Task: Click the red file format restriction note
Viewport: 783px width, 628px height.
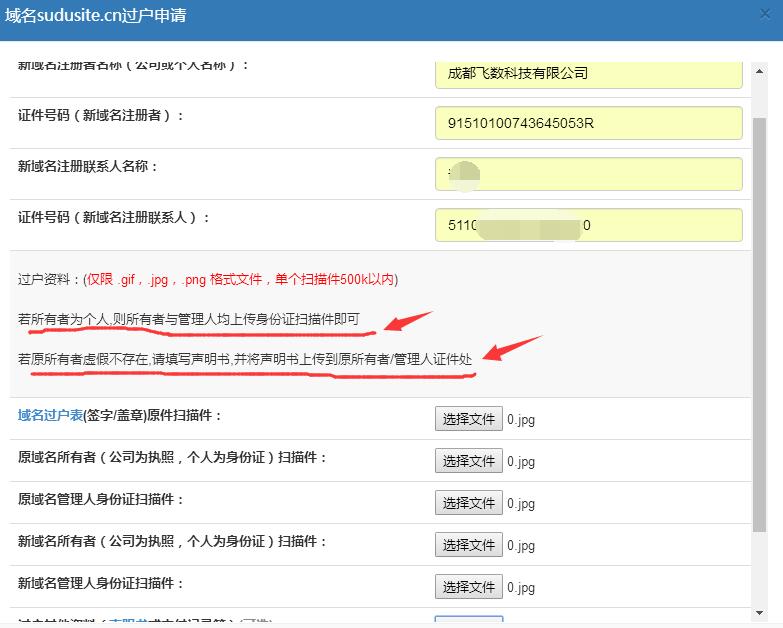Action: coord(240,280)
